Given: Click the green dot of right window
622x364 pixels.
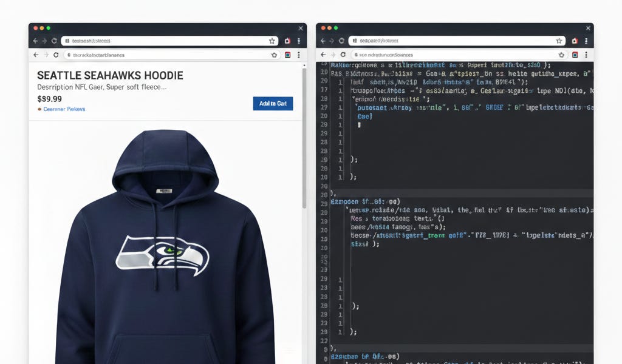Looking at the screenshot, I should (x=336, y=28).
